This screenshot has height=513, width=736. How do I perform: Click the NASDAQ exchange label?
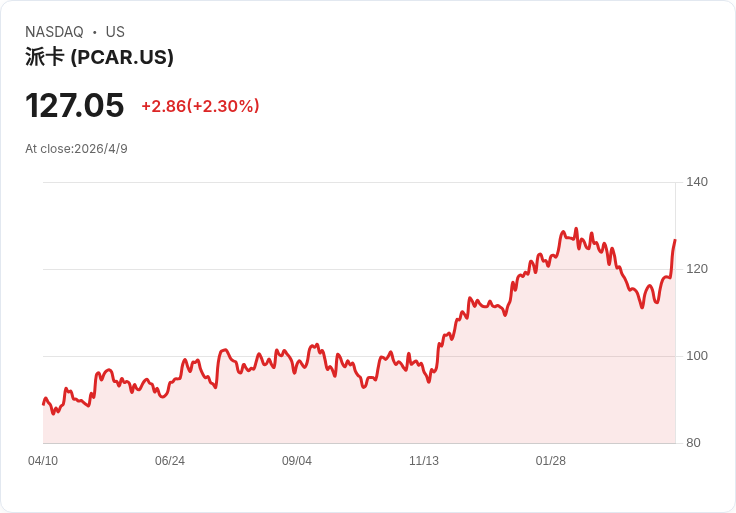coord(54,32)
